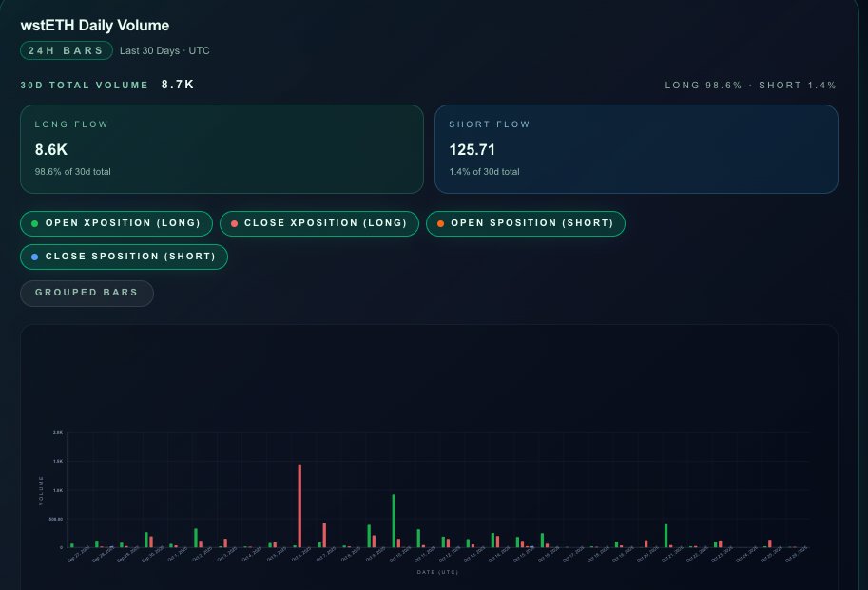Screen dimensions: 868x590
Task: Click the Grouped Bars button
Action: coord(87,293)
